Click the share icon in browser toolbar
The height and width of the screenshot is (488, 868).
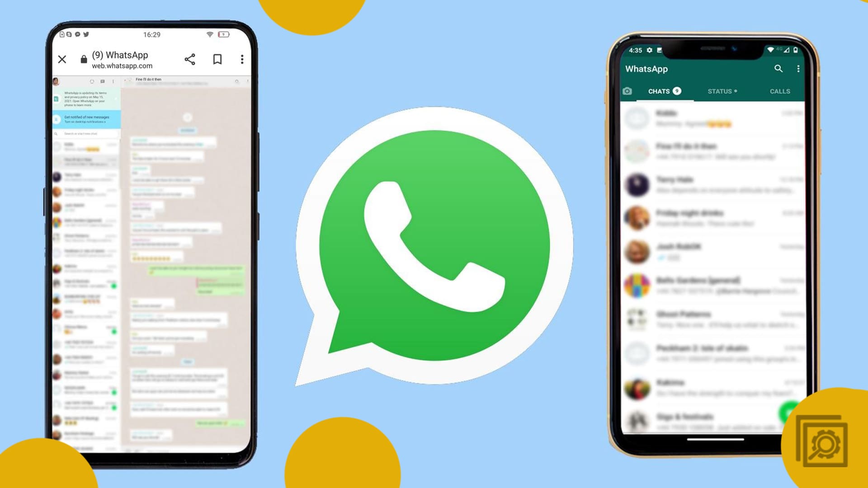pos(189,58)
